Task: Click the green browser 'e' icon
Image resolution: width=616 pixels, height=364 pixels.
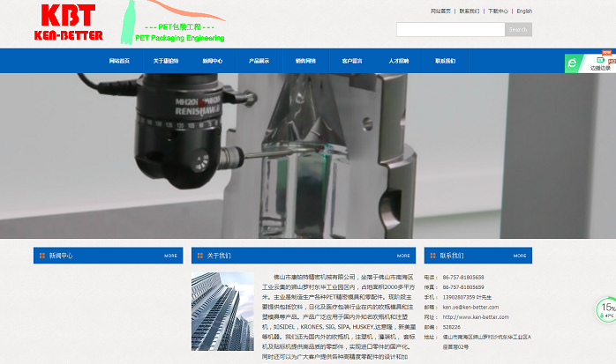Action: [x=573, y=63]
